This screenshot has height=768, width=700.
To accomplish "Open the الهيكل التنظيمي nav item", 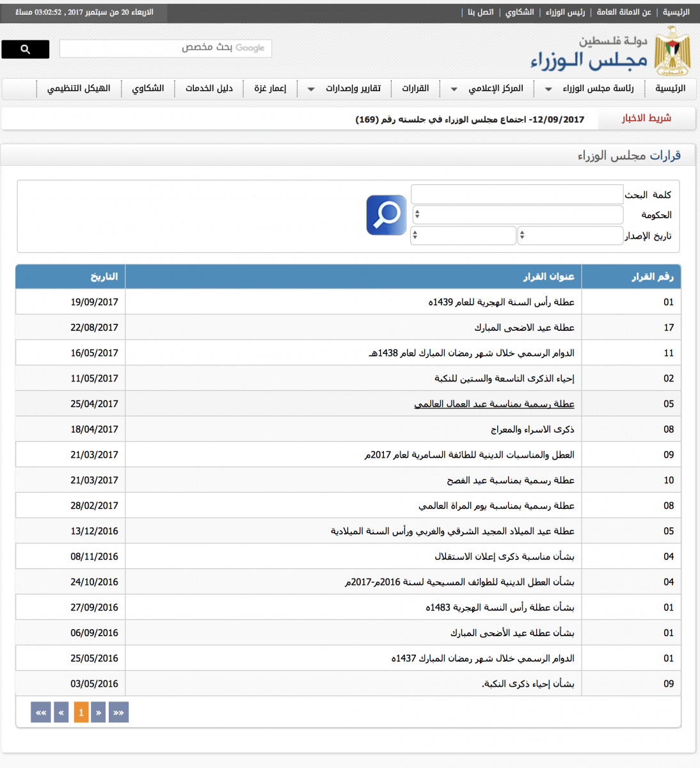I will coord(79,88).
